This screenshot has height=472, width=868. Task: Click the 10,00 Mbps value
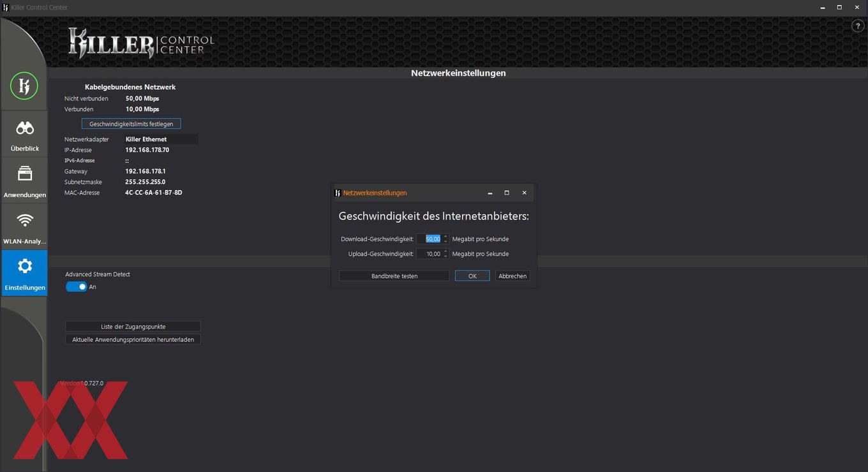pyautogui.click(x=142, y=110)
